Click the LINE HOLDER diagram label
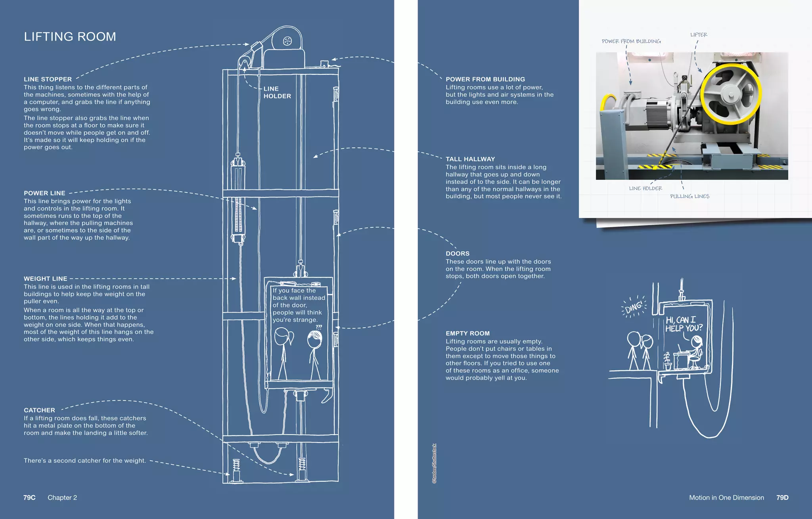 [x=277, y=92]
